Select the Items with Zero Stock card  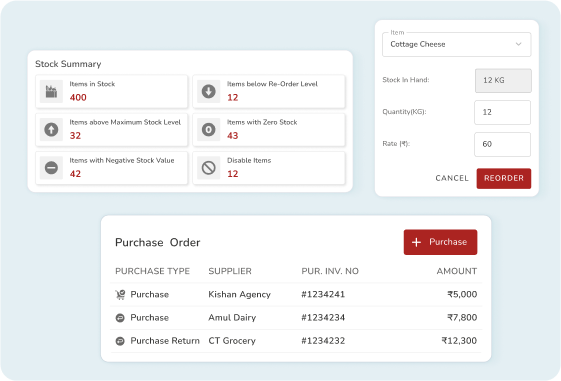pyautogui.click(x=269, y=130)
